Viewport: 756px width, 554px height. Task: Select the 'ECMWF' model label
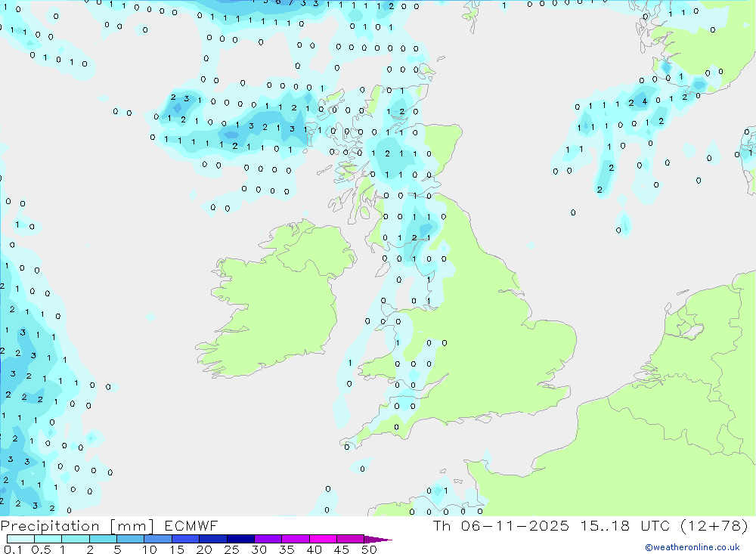click(x=191, y=525)
